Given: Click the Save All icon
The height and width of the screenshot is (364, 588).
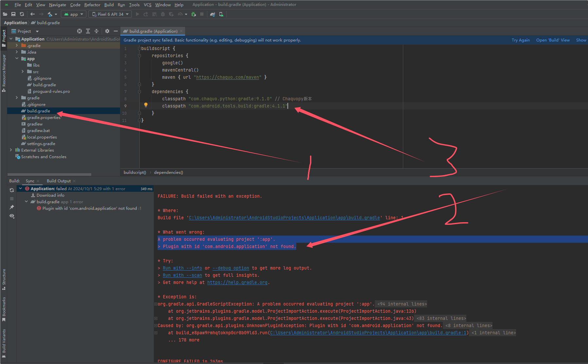Looking at the screenshot, I should click(13, 14).
